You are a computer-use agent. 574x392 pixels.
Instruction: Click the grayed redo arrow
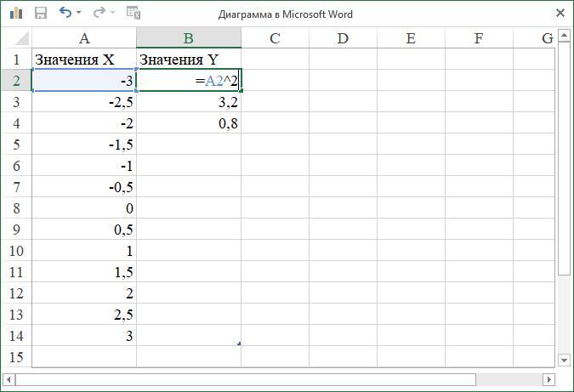pos(99,13)
